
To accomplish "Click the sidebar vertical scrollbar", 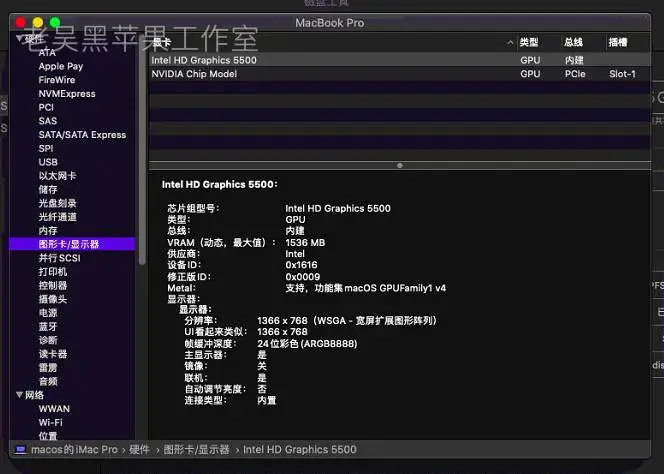I will coord(142,152).
